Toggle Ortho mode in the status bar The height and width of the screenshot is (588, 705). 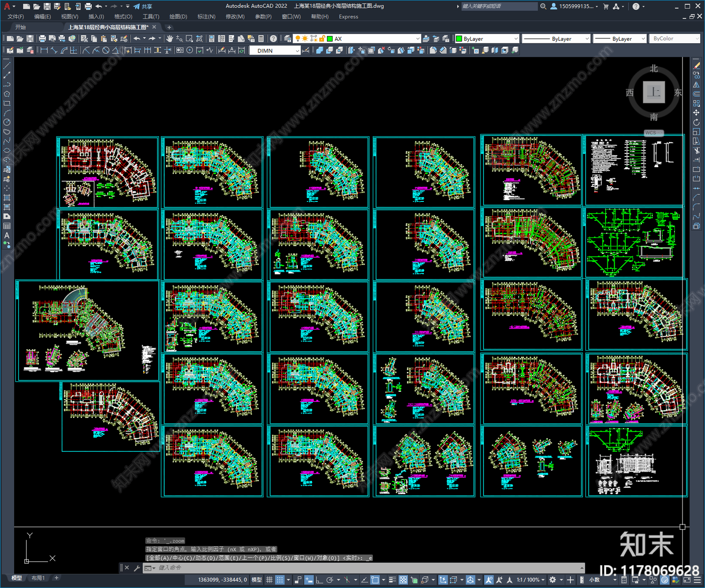point(319,580)
